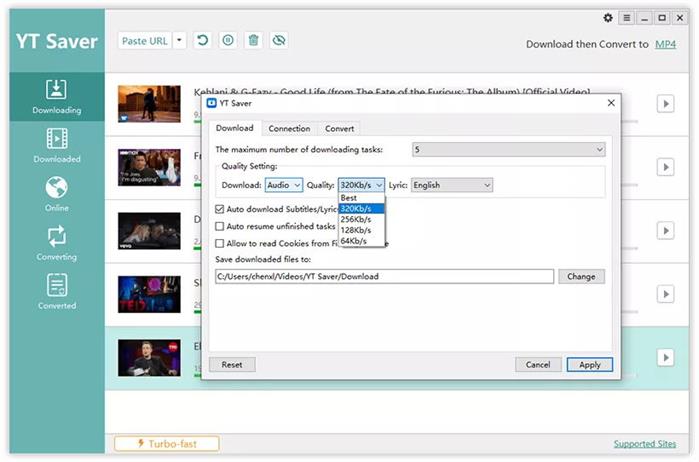Open the Converted section in sidebar
Image resolution: width=699 pixels, height=462 pixels.
coord(57,293)
